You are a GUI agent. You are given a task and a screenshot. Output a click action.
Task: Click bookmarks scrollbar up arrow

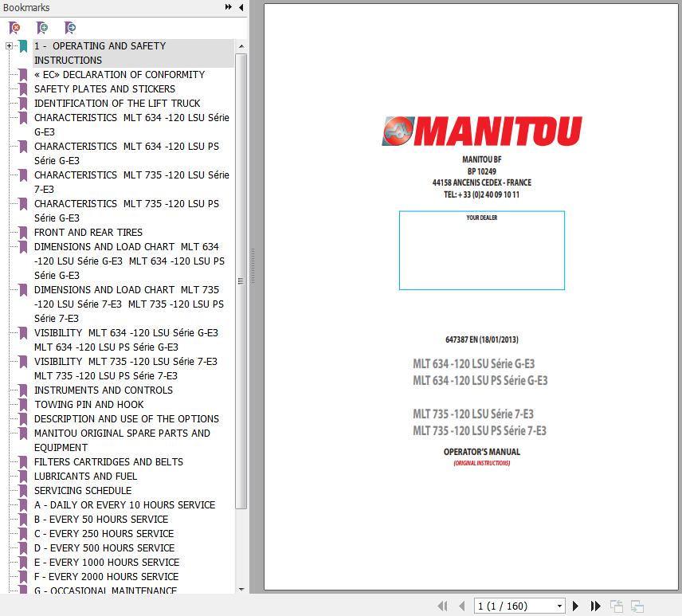click(x=241, y=46)
